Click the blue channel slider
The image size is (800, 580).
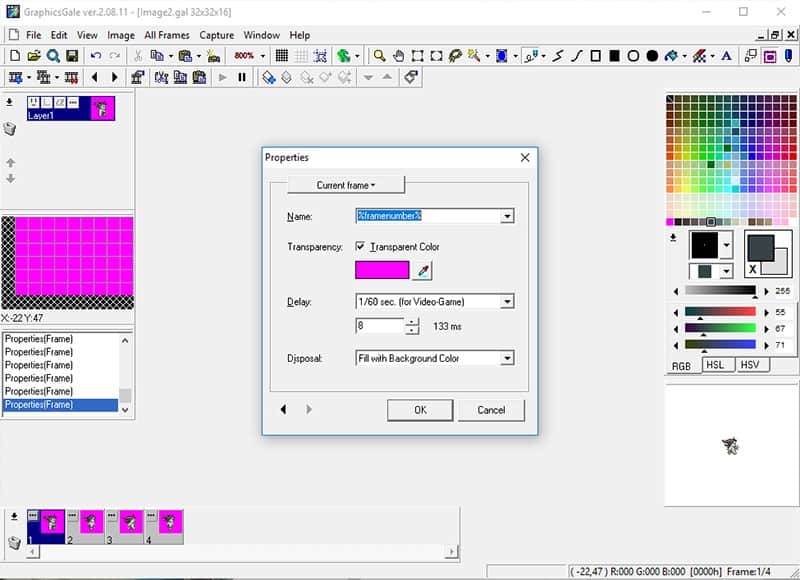click(x=720, y=345)
